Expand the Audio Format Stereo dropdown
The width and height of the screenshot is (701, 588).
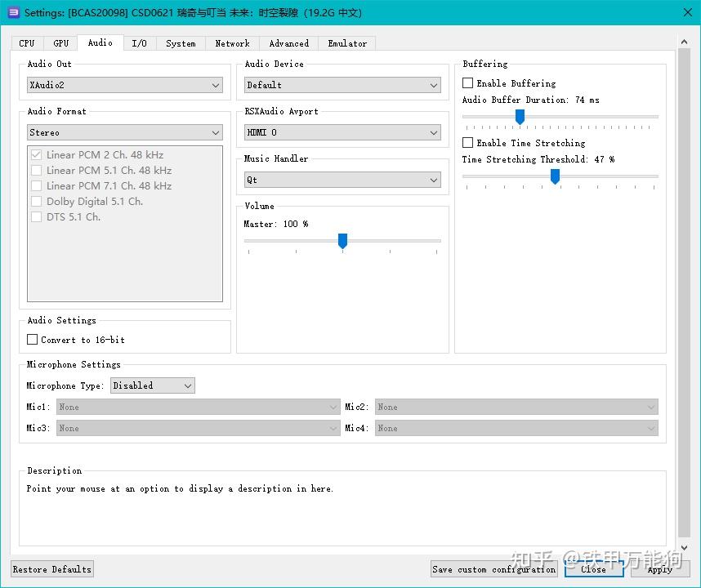[x=125, y=132]
